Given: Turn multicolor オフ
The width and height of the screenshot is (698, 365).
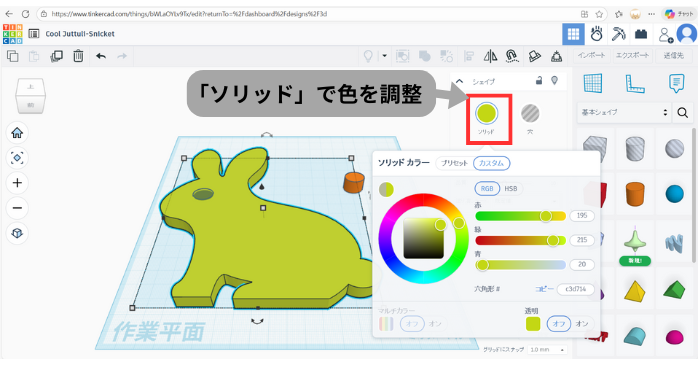Looking at the screenshot, I should click(412, 324).
